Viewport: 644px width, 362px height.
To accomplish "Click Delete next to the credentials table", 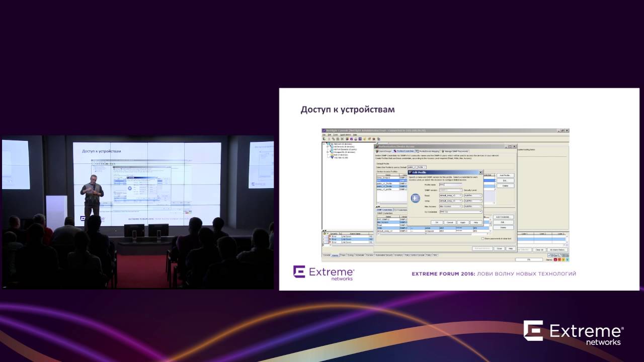I will click(504, 227).
